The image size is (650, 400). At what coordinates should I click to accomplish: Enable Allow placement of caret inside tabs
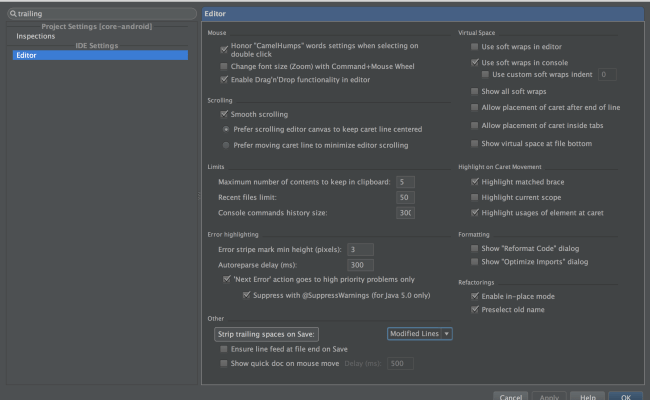click(474, 125)
